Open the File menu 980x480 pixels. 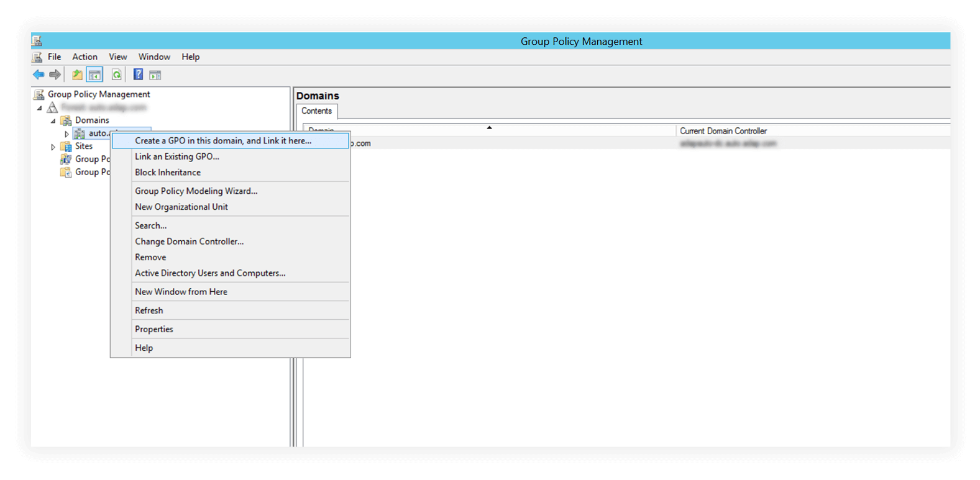click(55, 57)
